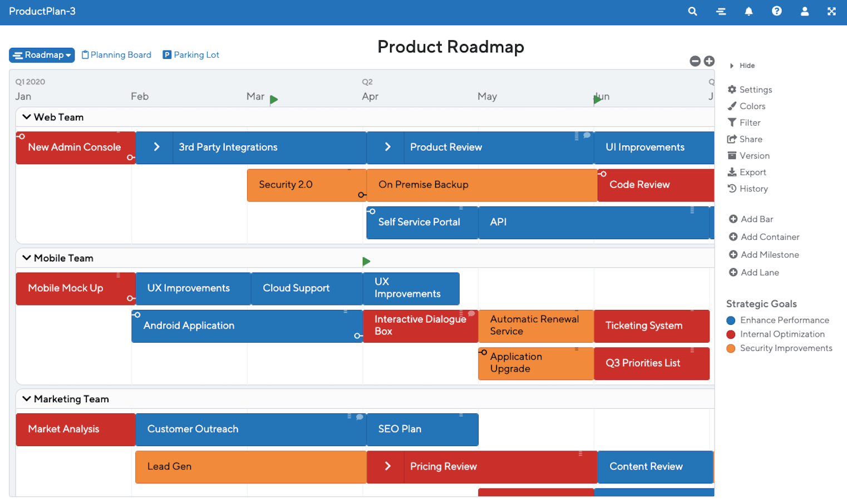Open notifications from the top bar
847x504 pixels.
[x=748, y=11]
